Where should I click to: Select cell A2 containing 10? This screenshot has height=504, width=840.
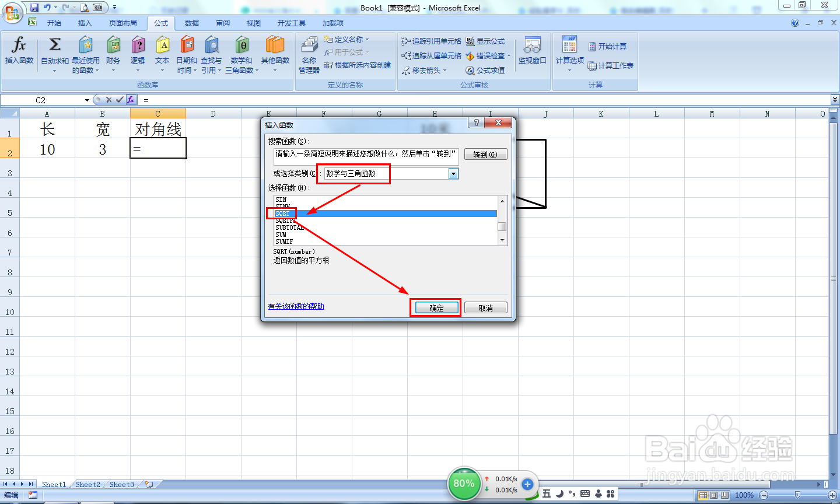pyautogui.click(x=47, y=148)
